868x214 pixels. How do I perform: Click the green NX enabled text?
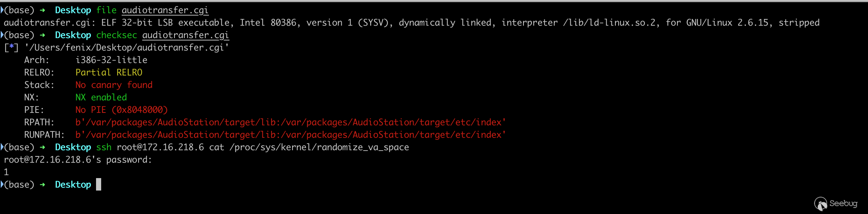101,97
